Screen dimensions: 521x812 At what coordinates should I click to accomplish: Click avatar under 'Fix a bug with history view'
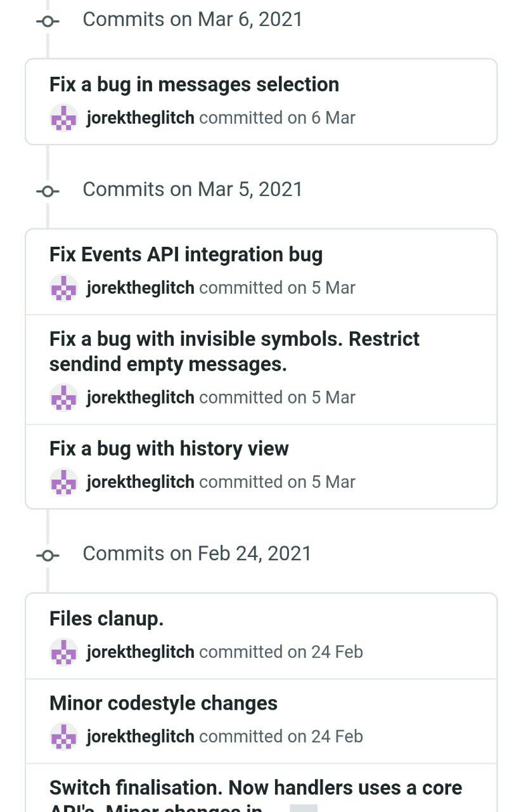click(x=63, y=482)
